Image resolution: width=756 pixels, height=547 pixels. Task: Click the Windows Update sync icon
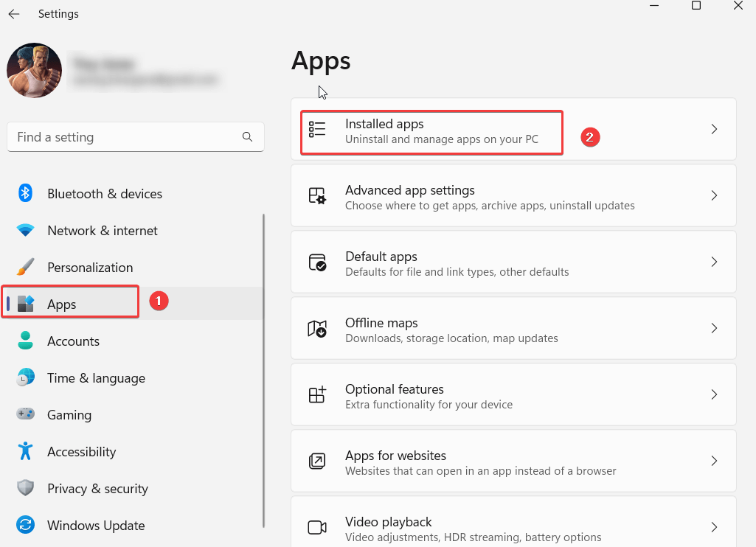[25, 525]
